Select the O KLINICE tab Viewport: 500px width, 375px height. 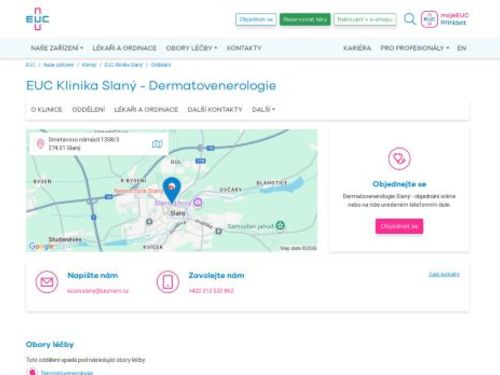46,109
